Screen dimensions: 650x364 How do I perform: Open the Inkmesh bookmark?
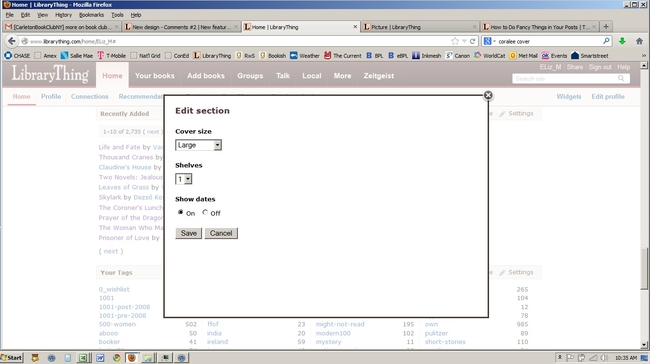(427, 56)
